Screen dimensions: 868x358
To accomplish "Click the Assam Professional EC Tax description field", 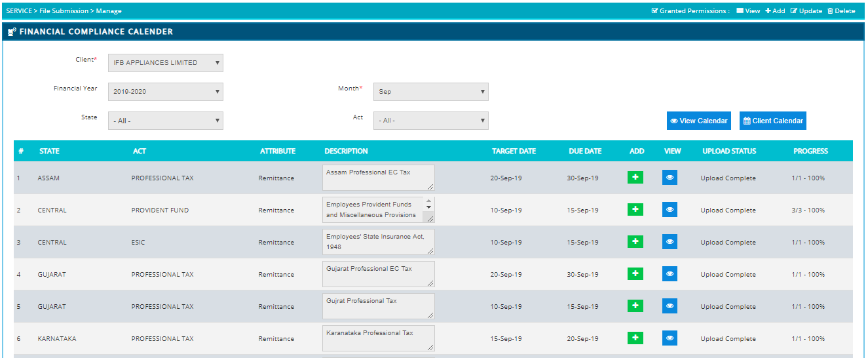I will pyautogui.click(x=378, y=178).
